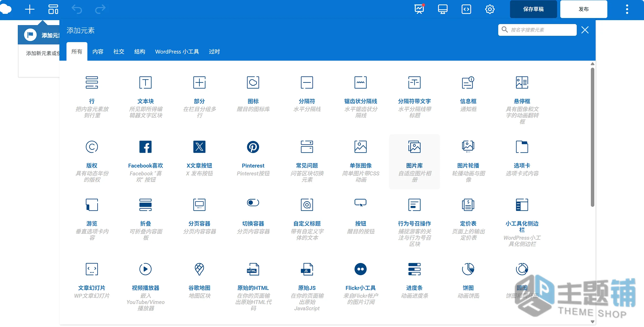This screenshot has height=327, width=644.
Task: Close the 添加元素 panel
Action: tap(585, 30)
